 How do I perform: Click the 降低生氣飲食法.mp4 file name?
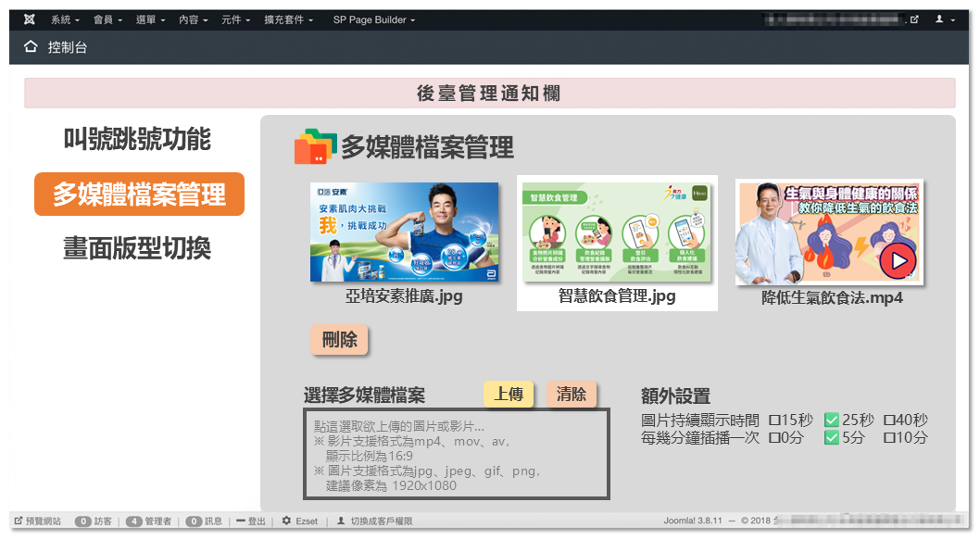(x=832, y=297)
